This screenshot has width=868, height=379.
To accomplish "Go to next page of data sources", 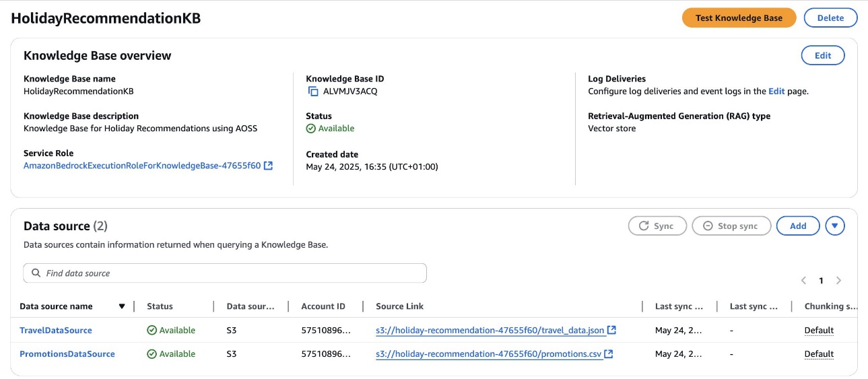I will [838, 281].
